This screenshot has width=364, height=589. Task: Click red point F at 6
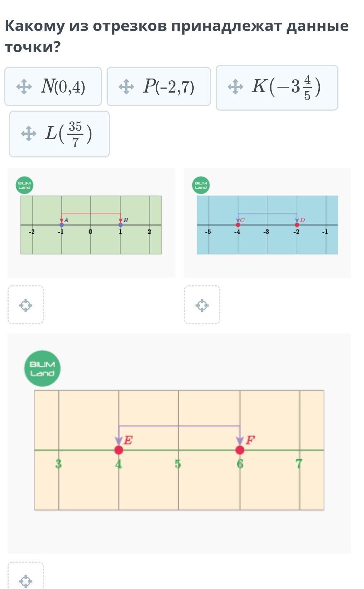coord(240,450)
